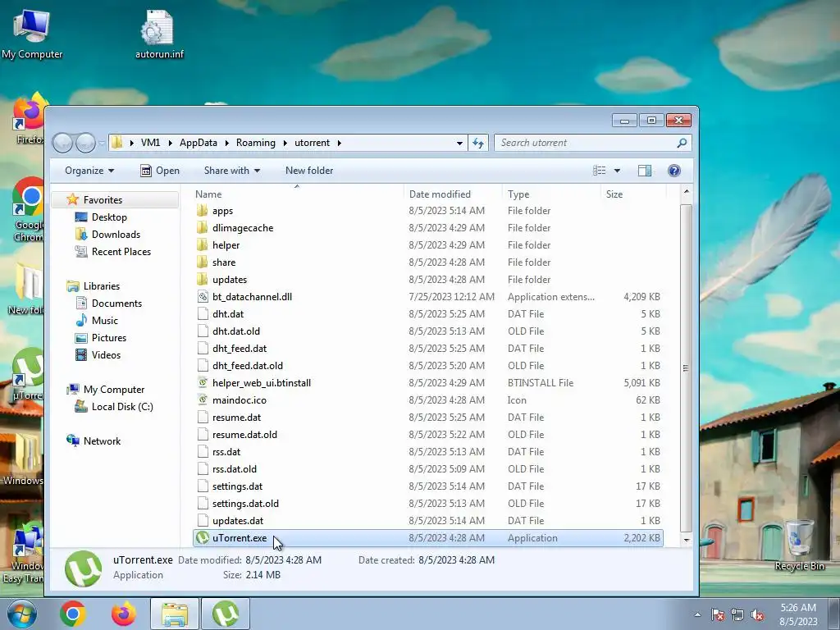Click the muted volume tray icon
The image size is (840, 630).
[x=757, y=614]
